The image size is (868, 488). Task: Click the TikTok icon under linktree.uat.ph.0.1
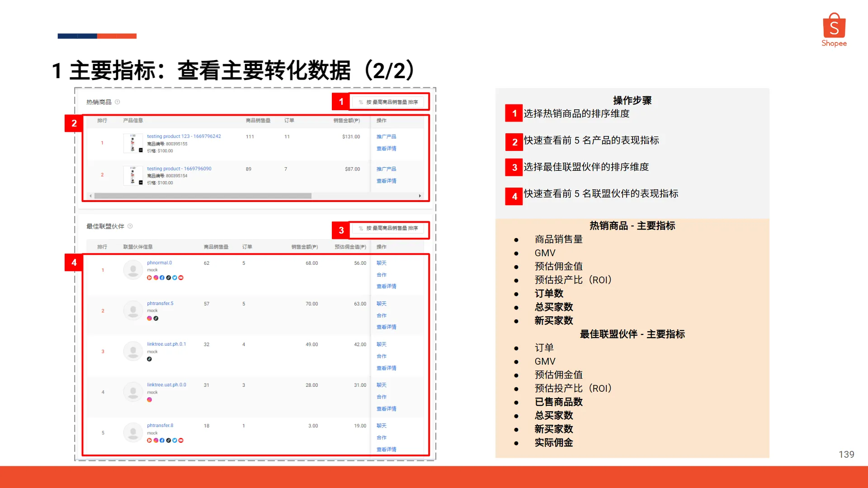[x=150, y=359]
